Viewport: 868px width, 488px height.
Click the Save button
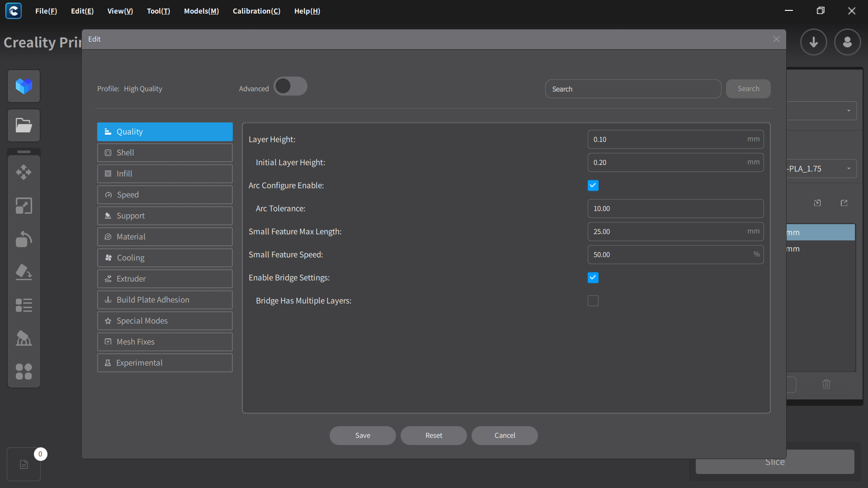click(x=363, y=436)
